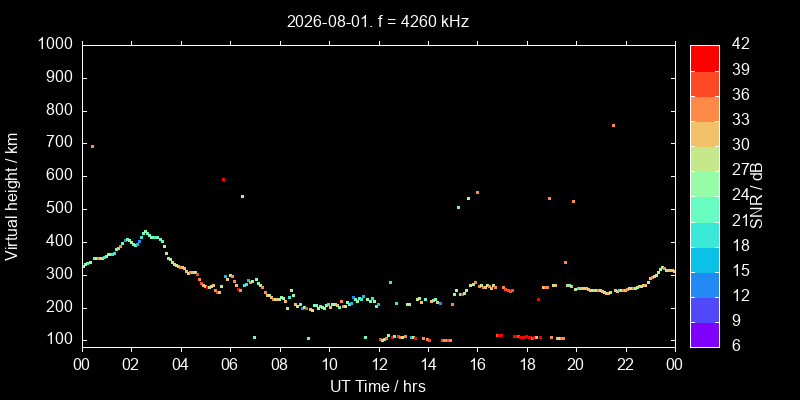Click the 'Virtual height / km' axis label
The width and height of the screenshot is (800, 400).
point(12,196)
